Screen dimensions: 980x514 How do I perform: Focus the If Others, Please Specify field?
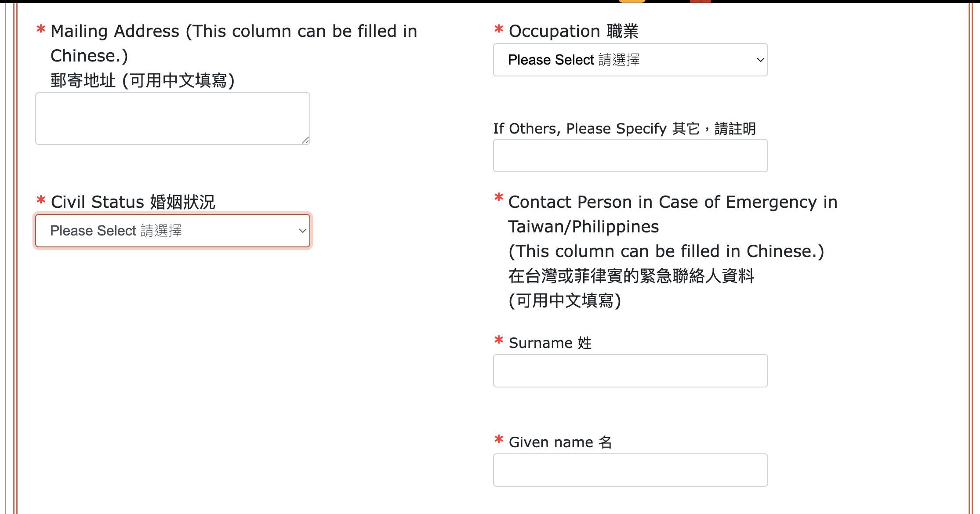[630, 156]
